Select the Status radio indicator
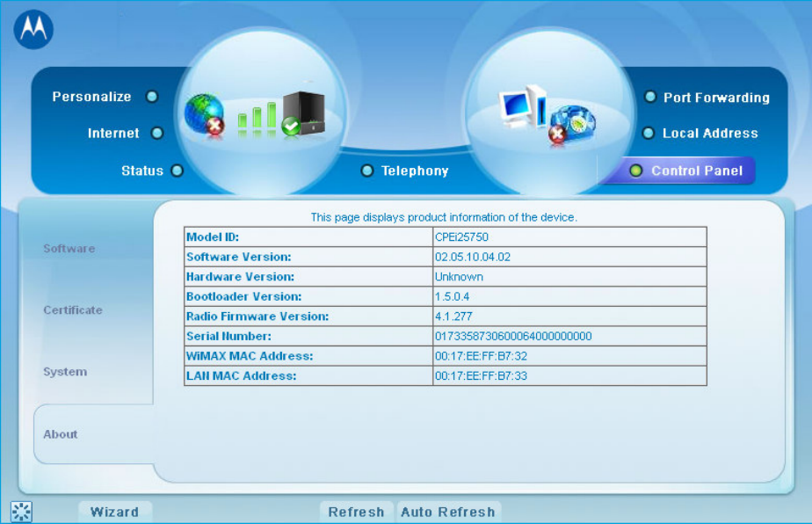 [x=177, y=171]
